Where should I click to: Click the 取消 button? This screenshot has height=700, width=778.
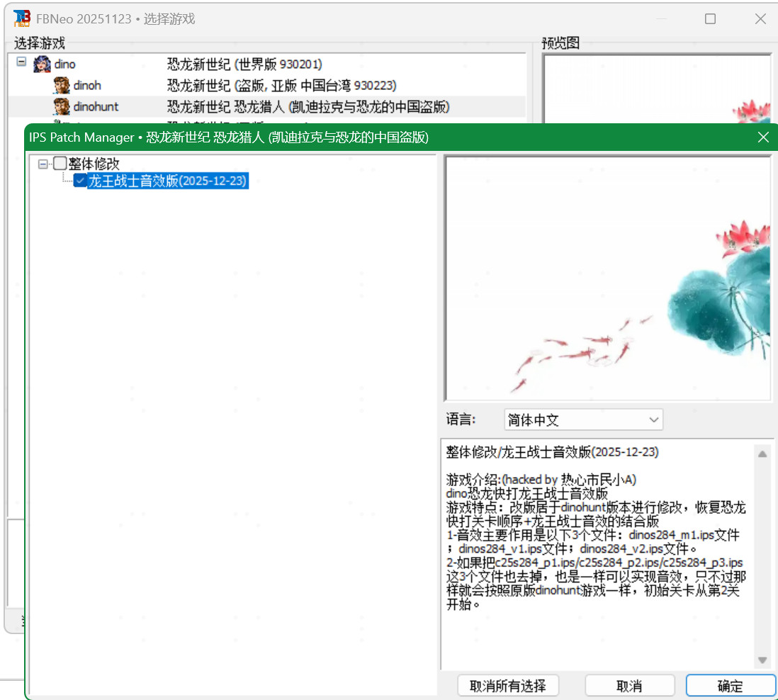point(629,686)
